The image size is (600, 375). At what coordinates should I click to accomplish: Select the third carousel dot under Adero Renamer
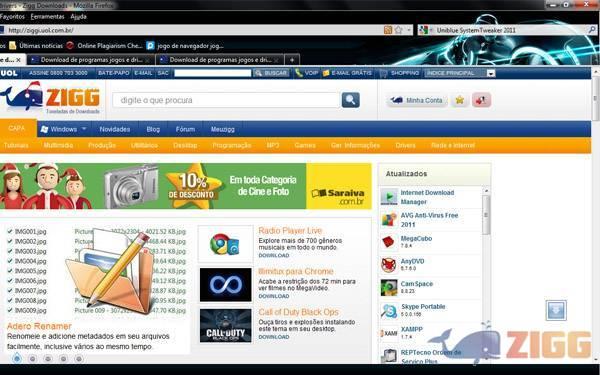coord(48,359)
